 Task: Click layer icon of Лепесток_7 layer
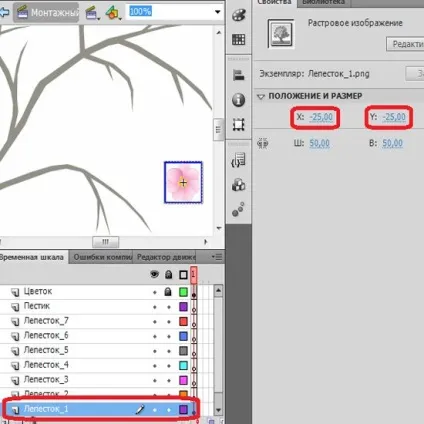pos(15,322)
